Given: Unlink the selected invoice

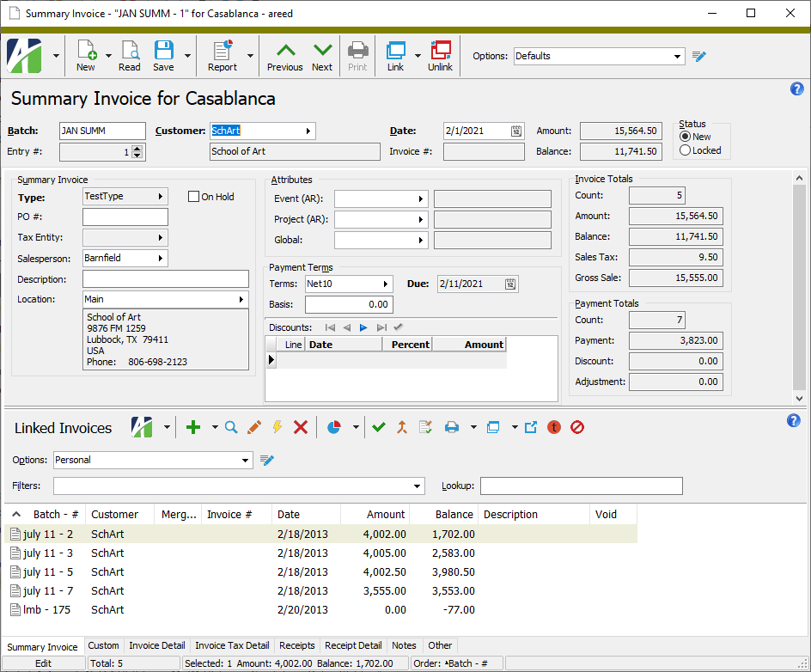Looking at the screenshot, I should (x=440, y=55).
